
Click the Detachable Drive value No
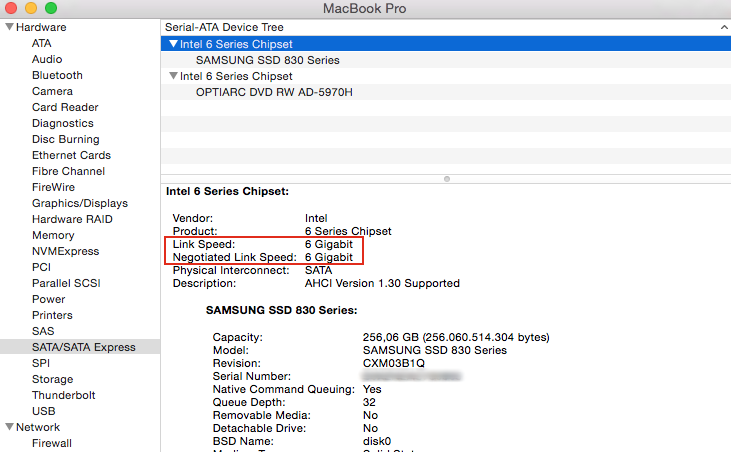370,428
